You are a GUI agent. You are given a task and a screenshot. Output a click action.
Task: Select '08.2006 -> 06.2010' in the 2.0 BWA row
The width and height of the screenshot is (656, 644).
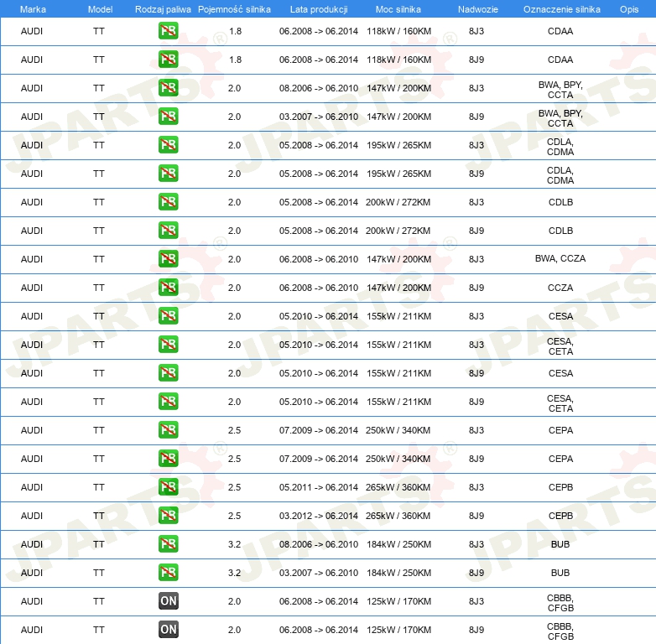(319, 88)
